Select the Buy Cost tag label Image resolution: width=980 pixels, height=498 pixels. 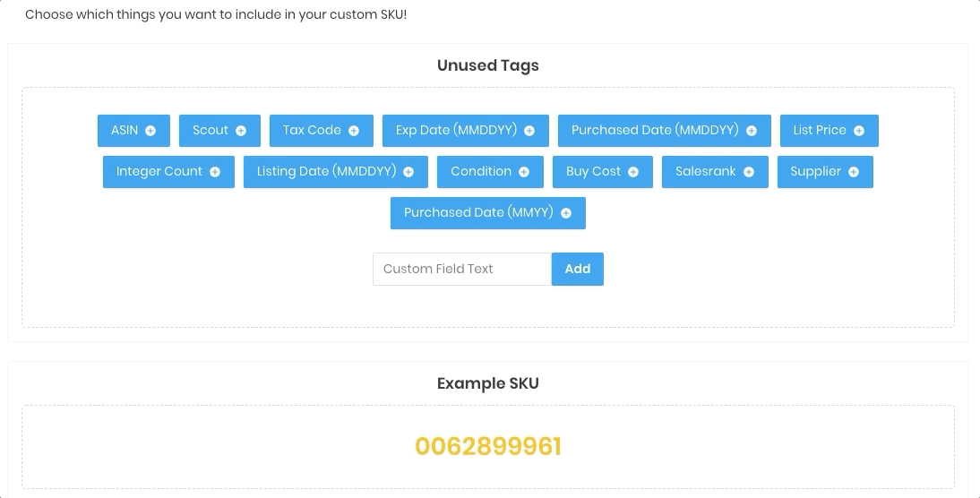pyautogui.click(x=593, y=171)
